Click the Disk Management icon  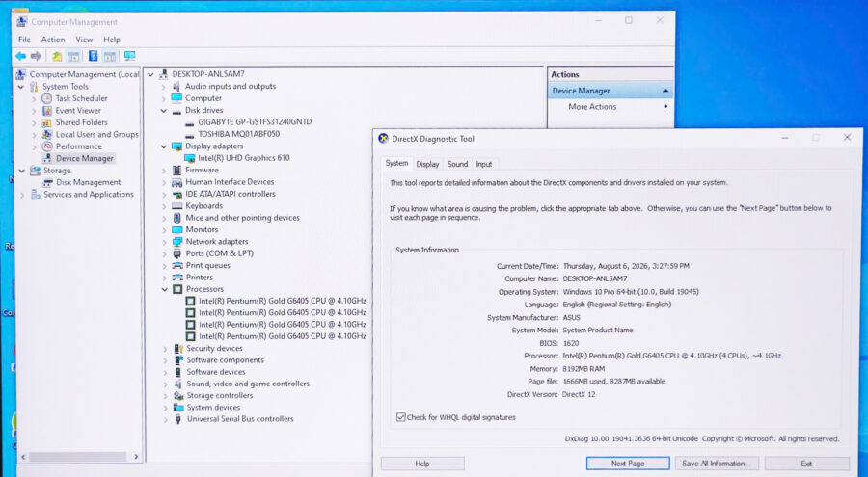(x=48, y=183)
